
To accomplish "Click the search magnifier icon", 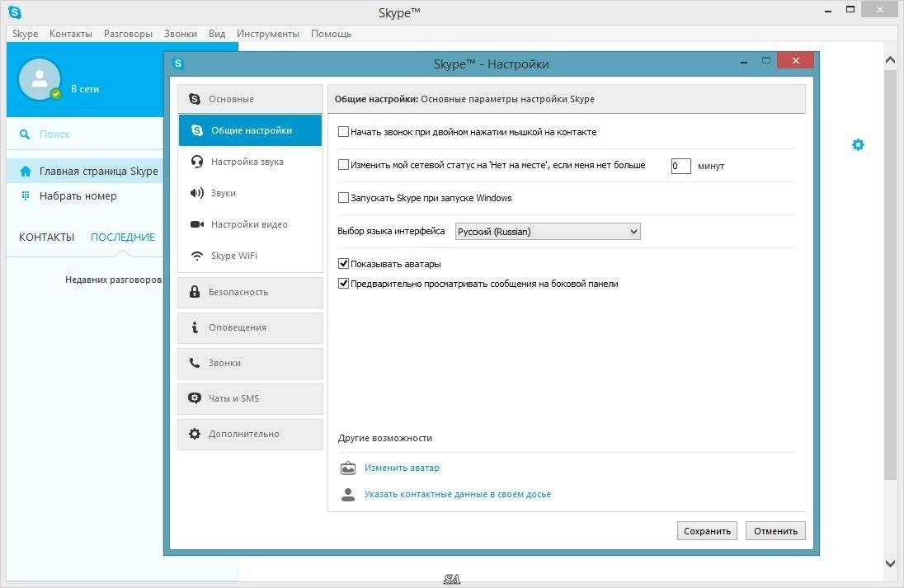I will (x=25, y=134).
